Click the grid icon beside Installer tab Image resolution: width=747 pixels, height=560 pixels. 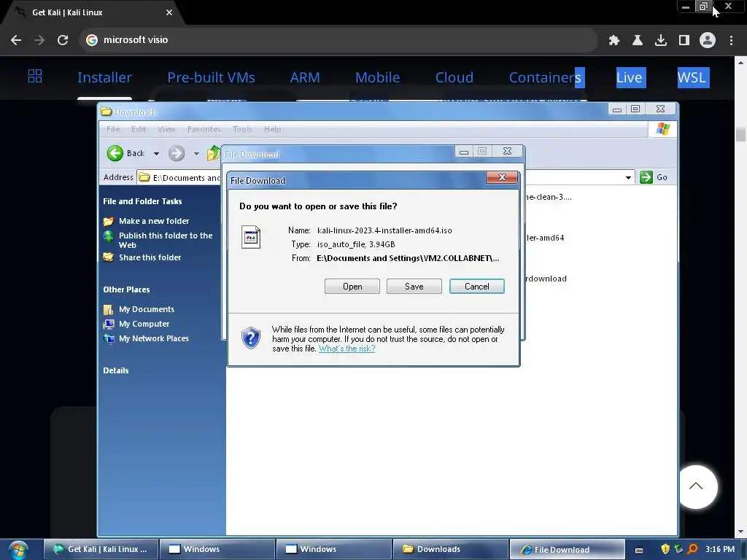pos(35,76)
